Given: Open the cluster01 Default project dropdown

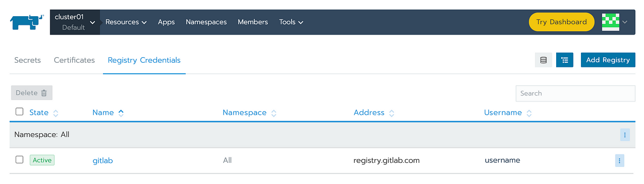Looking at the screenshot, I should tap(75, 22).
